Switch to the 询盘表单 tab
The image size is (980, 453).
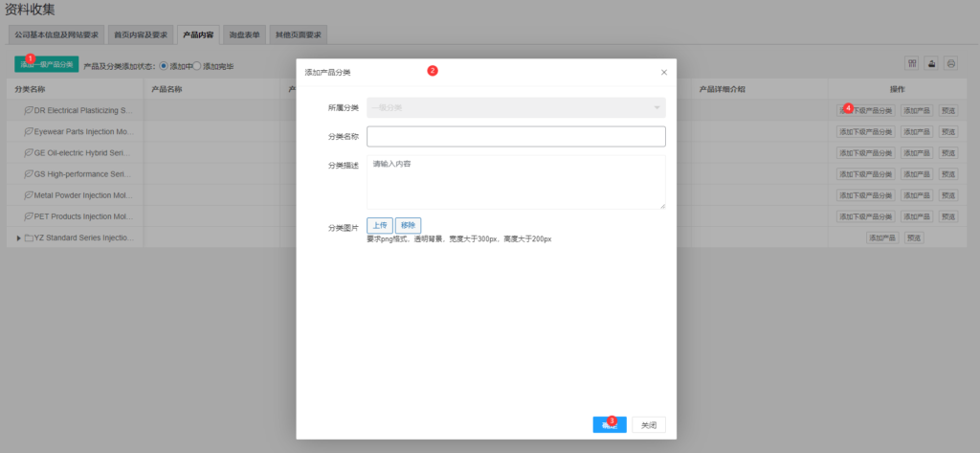[244, 34]
